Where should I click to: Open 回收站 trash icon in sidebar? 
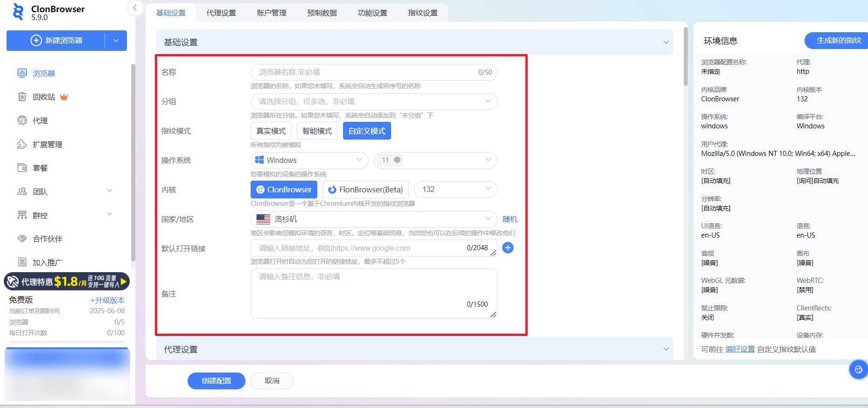coord(22,97)
